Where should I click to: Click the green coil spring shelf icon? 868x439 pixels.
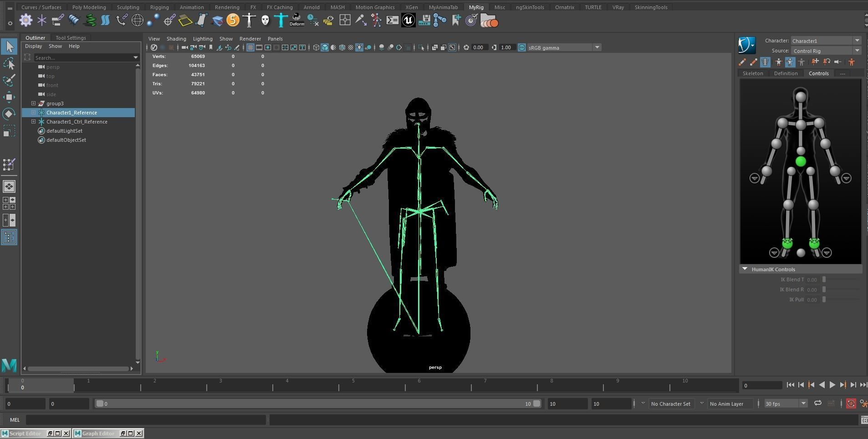(90, 21)
